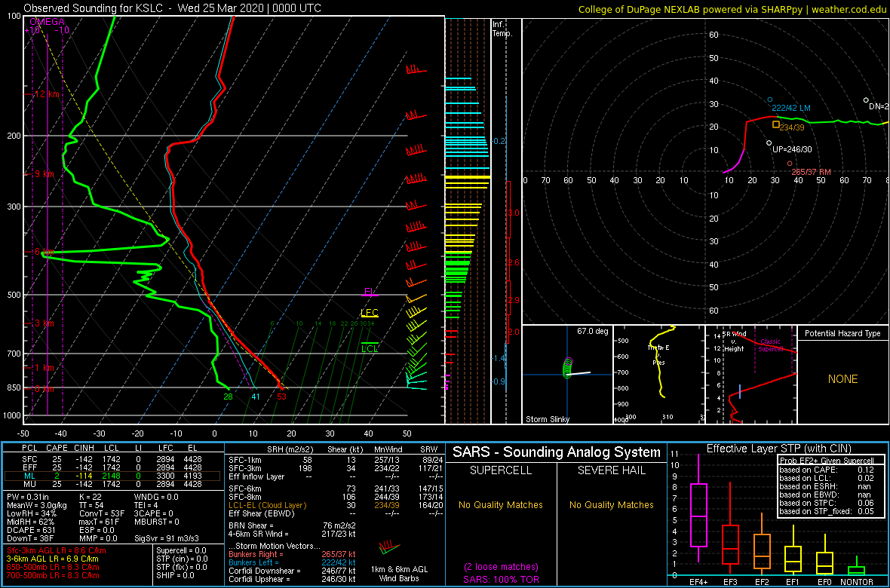The image size is (890, 588).
Task: Click the Theta-E v. Pres label
Action: tap(657, 355)
